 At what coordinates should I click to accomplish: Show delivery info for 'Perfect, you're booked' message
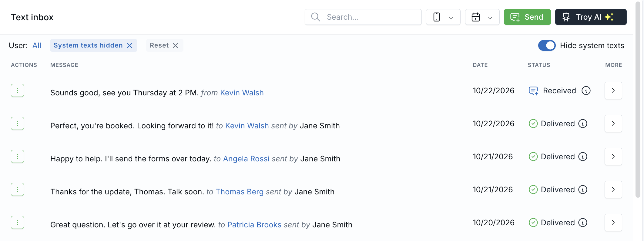click(583, 124)
